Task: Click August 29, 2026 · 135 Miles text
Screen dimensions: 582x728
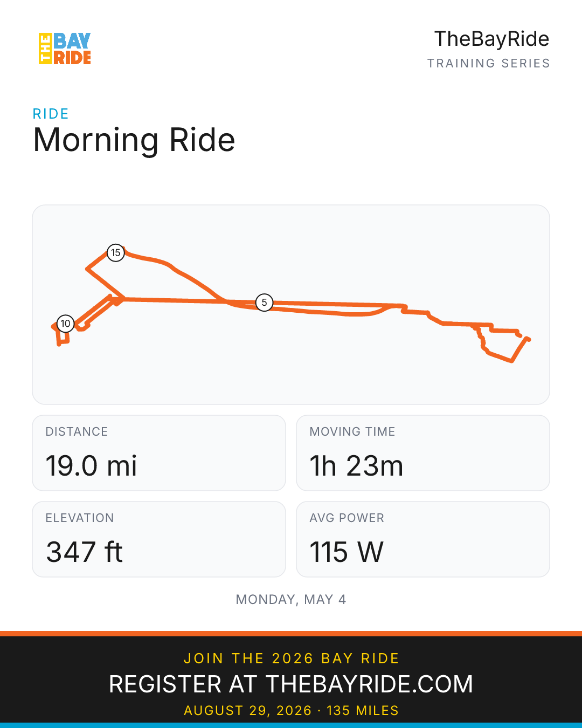Action: click(x=291, y=711)
